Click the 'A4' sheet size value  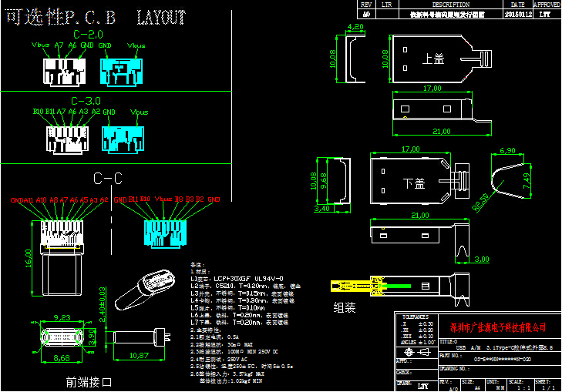tap(477, 387)
